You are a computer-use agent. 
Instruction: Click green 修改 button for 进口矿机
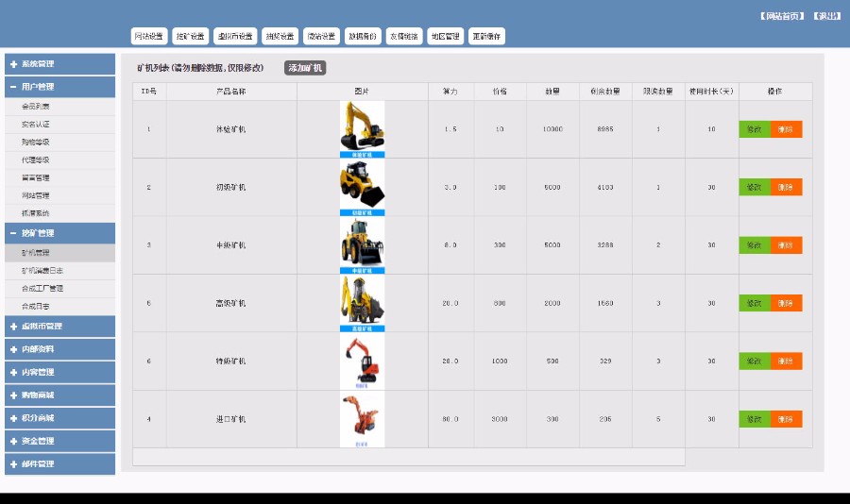755,419
